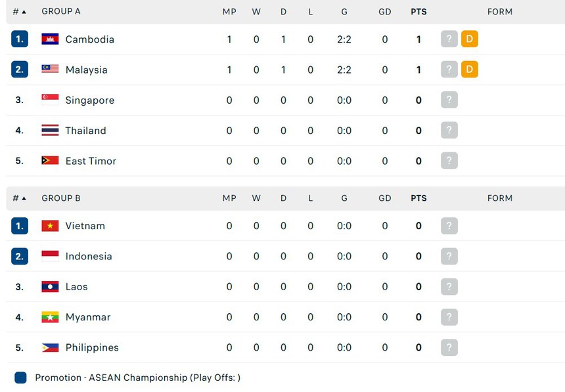Sort Group A by PTS column
565x392 pixels.
pos(418,12)
